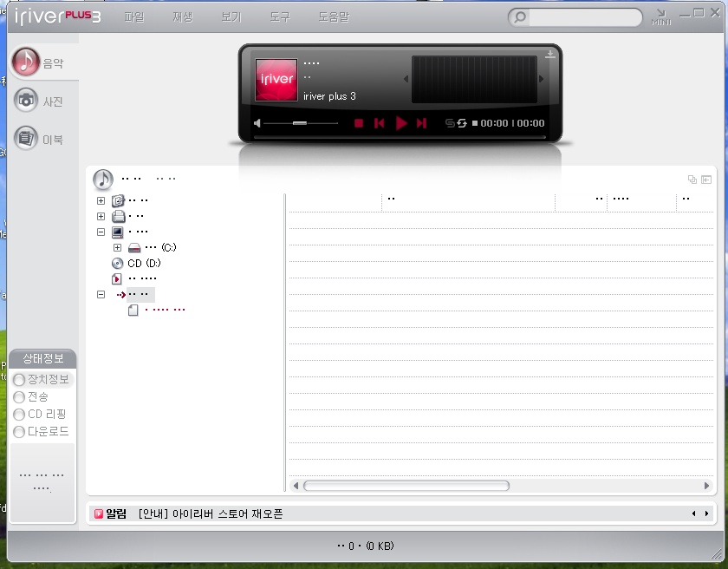Expand the first library tree node
This screenshot has width=728, height=569.
101,200
